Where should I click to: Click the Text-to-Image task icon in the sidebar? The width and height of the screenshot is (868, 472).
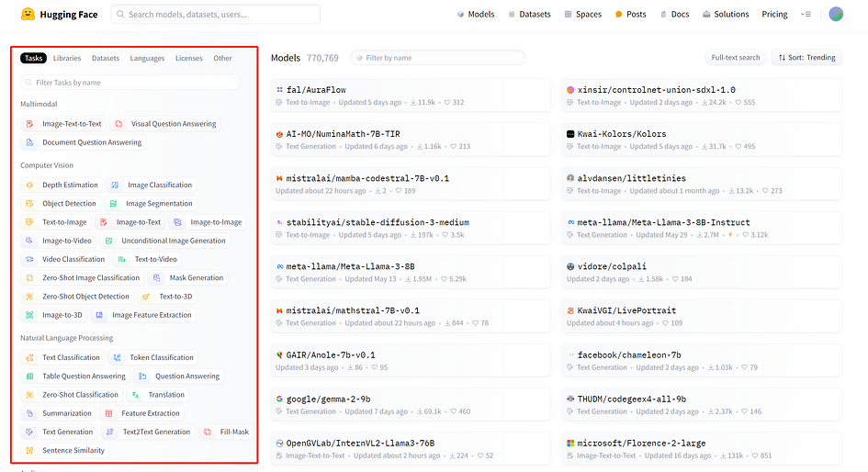30,222
